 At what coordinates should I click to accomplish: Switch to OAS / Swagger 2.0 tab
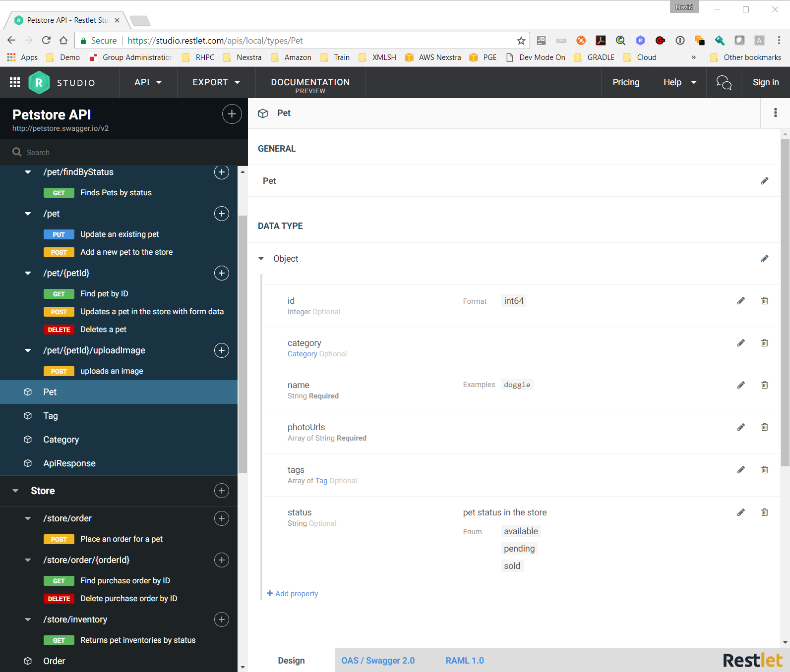[378, 661]
